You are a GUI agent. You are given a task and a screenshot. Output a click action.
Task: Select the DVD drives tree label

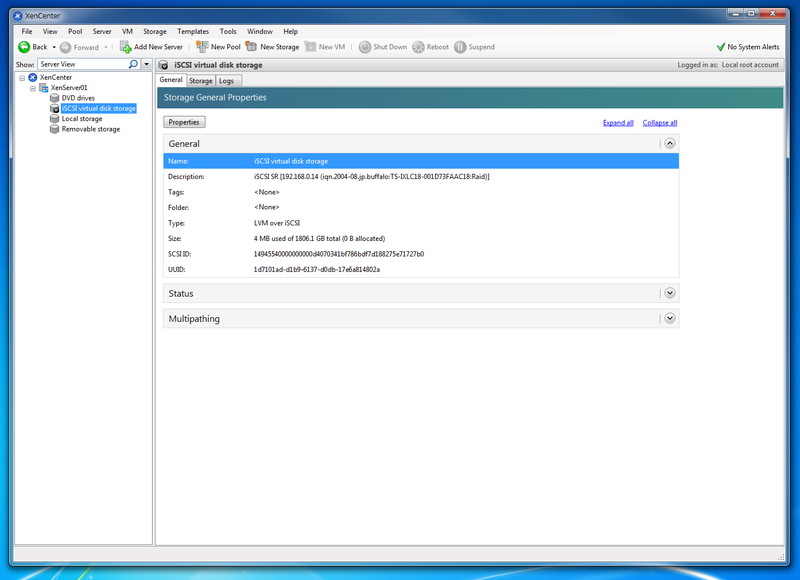coord(78,98)
